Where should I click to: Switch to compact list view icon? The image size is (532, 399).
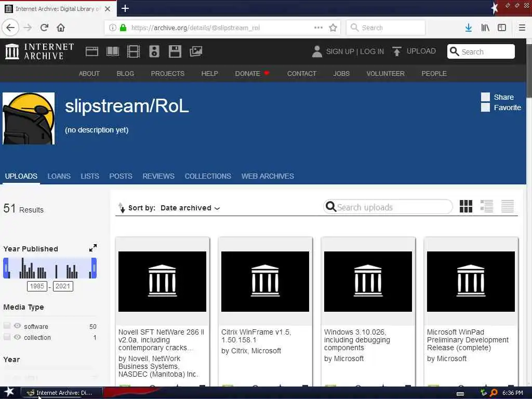coord(508,206)
